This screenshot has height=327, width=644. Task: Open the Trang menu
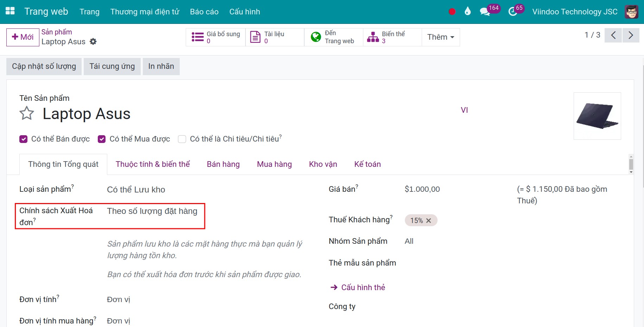[x=89, y=12]
